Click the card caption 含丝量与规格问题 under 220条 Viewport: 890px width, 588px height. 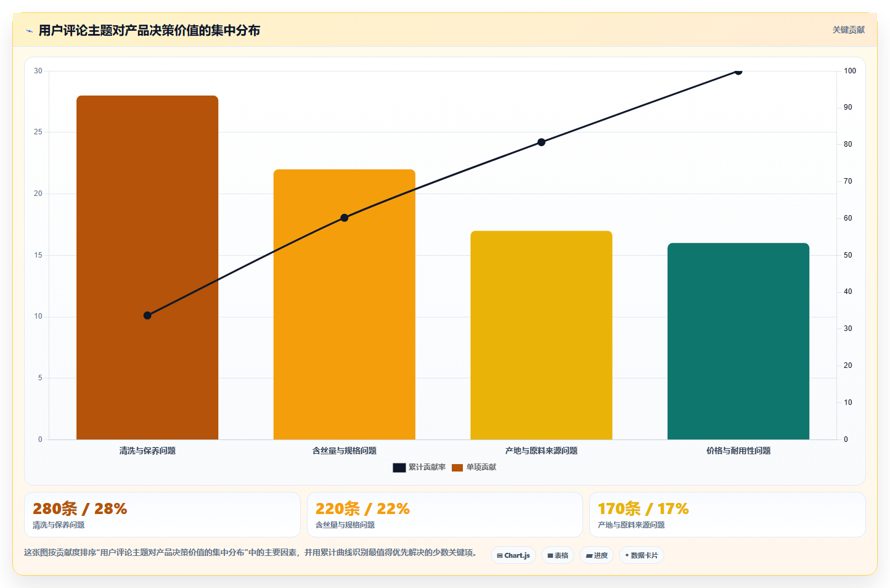coord(345,525)
